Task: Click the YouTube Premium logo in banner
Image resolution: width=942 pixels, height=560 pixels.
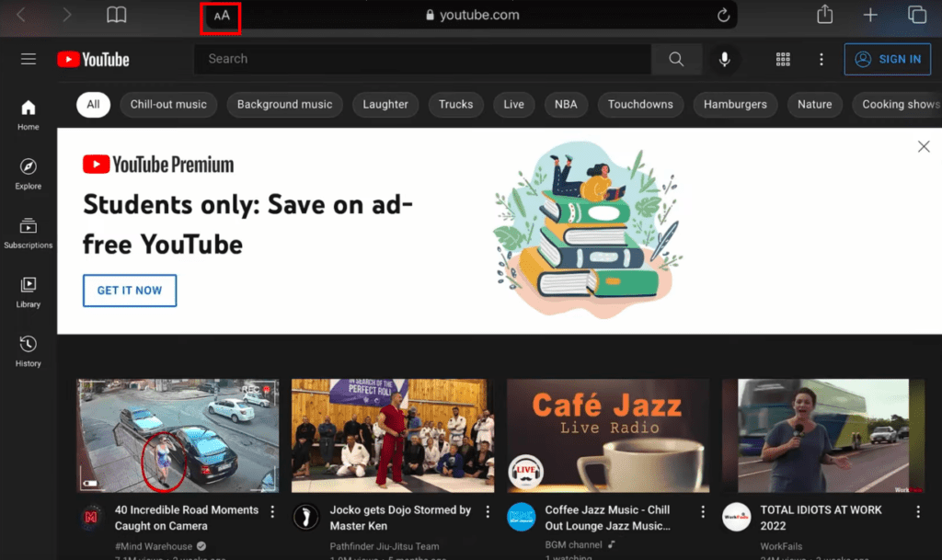Action: click(158, 164)
